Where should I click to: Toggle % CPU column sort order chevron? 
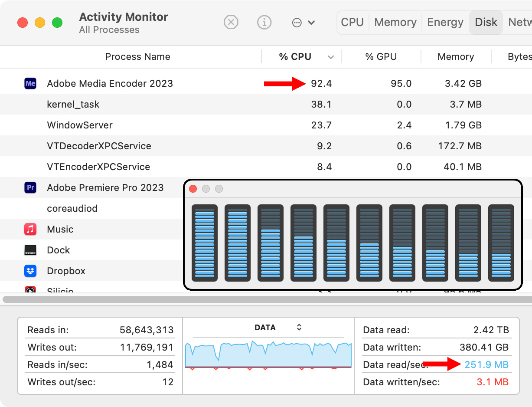coord(331,57)
